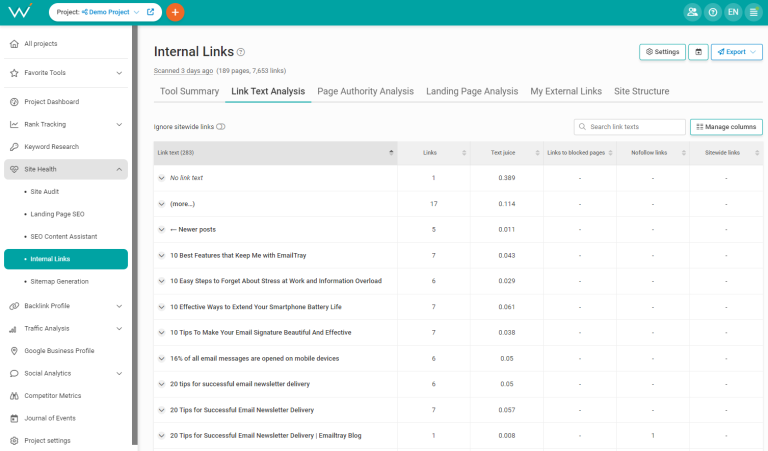768x451 pixels.
Task: Expand the '(more...)' row
Action: pos(161,204)
